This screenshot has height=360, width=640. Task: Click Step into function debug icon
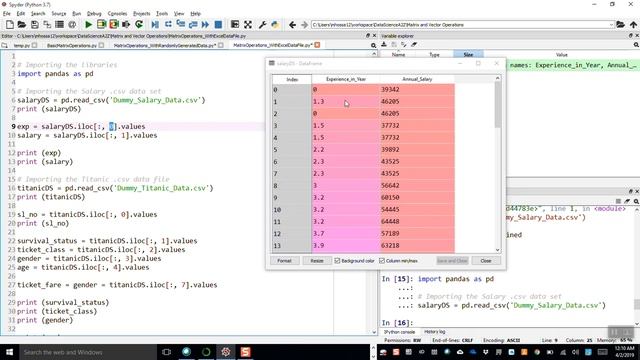[180, 25]
